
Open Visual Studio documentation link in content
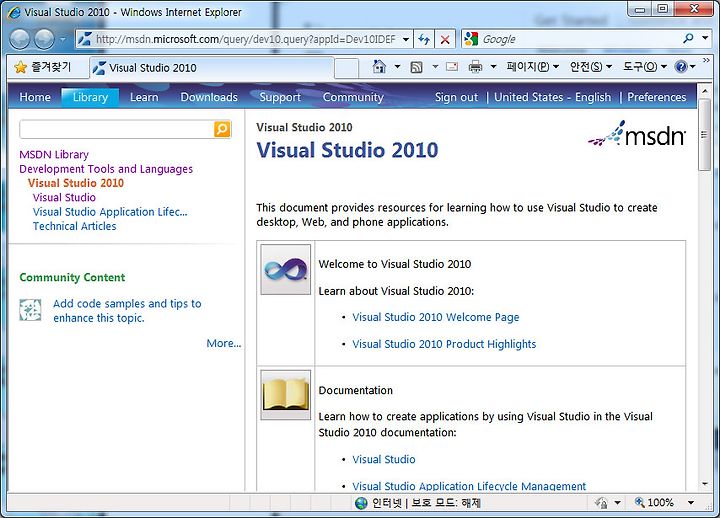(x=384, y=460)
